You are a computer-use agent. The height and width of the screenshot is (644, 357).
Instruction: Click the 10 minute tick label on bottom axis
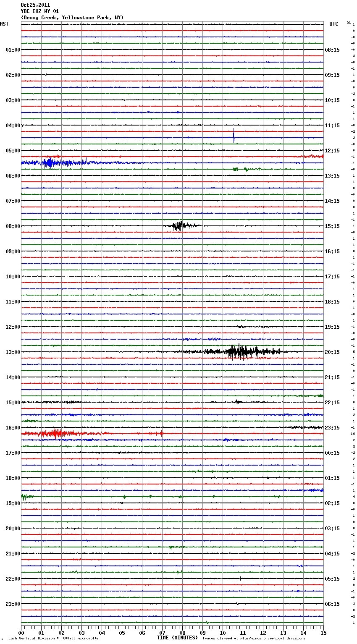pos(223,633)
